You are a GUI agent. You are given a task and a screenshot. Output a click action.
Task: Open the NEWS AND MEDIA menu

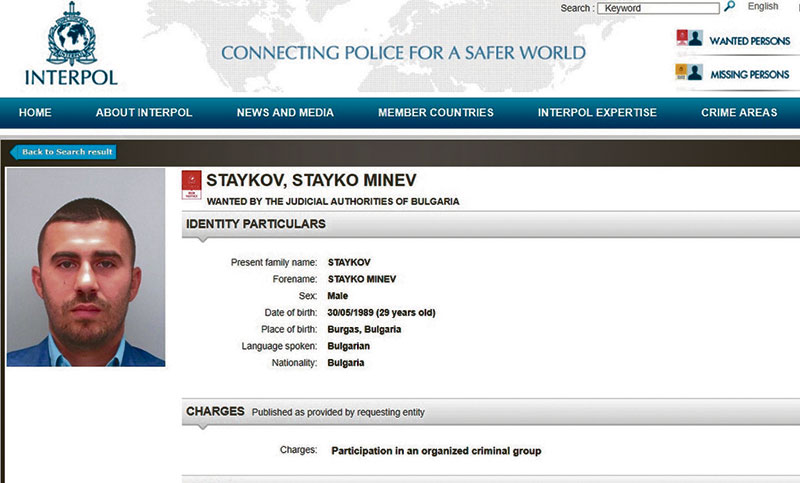tap(285, 113)
